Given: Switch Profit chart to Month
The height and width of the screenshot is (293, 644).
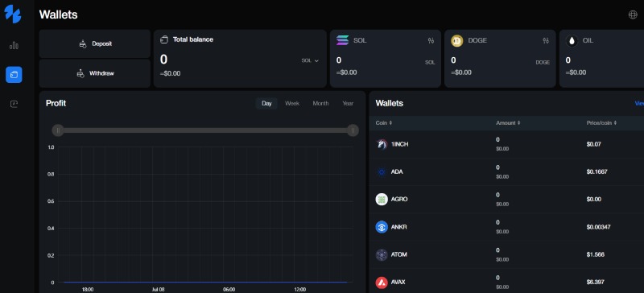Looking at the screenshot, I should pyautogui.click(x=320, y=104).
